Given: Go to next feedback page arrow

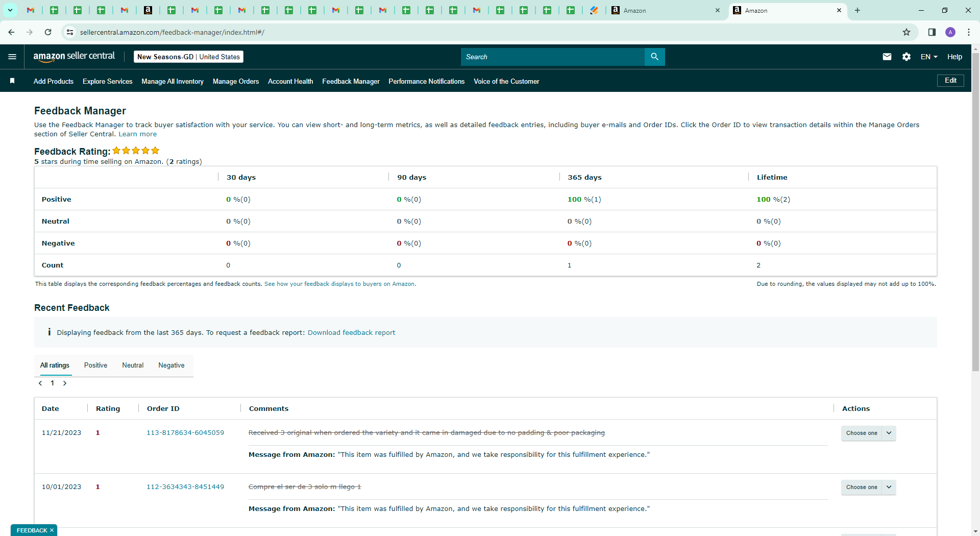Looking at the screenshot, I should coord(65,383).
